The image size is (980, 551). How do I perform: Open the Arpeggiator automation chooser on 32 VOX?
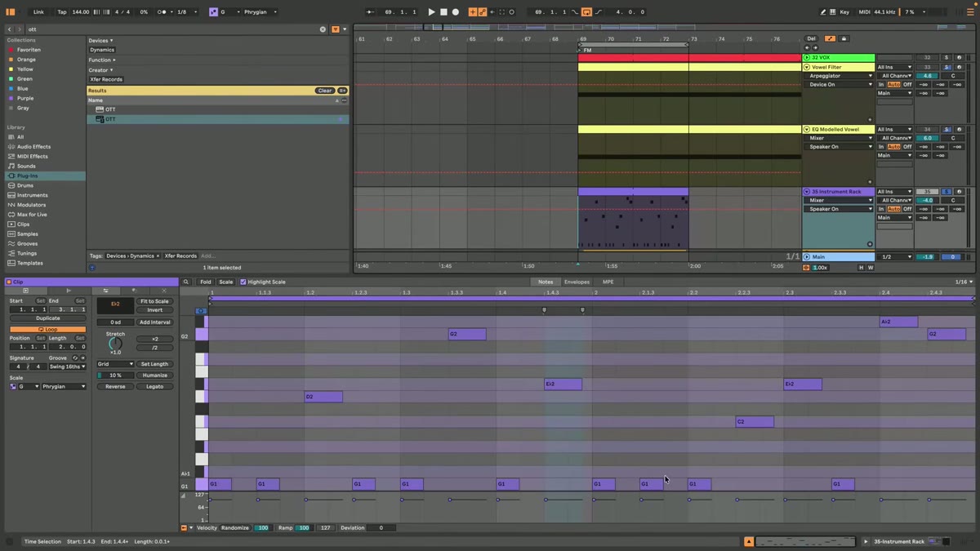pos(840,76)
